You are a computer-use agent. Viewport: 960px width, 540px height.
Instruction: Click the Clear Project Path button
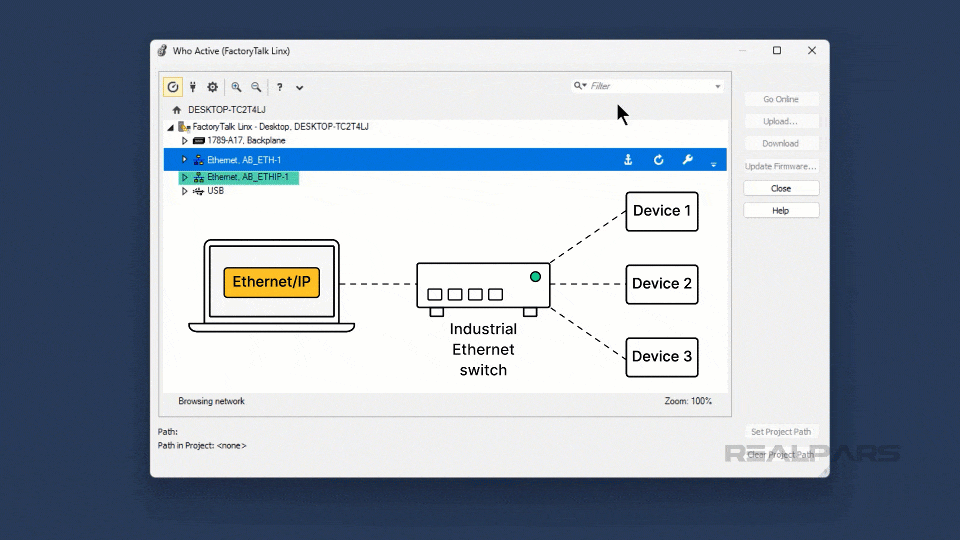tap(781, 454)
